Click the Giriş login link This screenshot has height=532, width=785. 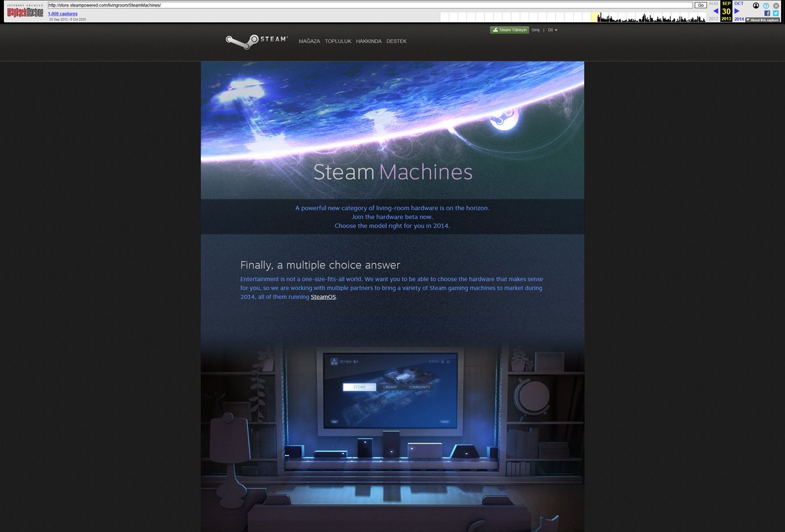pos(536,30)
